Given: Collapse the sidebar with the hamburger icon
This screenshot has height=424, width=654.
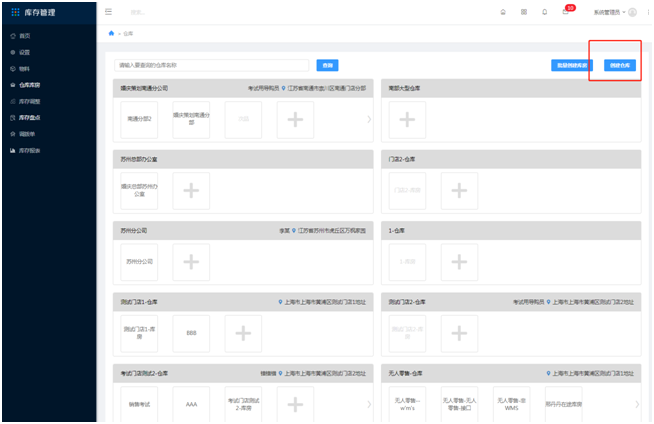Looking at the screenshot, I should point(108,12).
